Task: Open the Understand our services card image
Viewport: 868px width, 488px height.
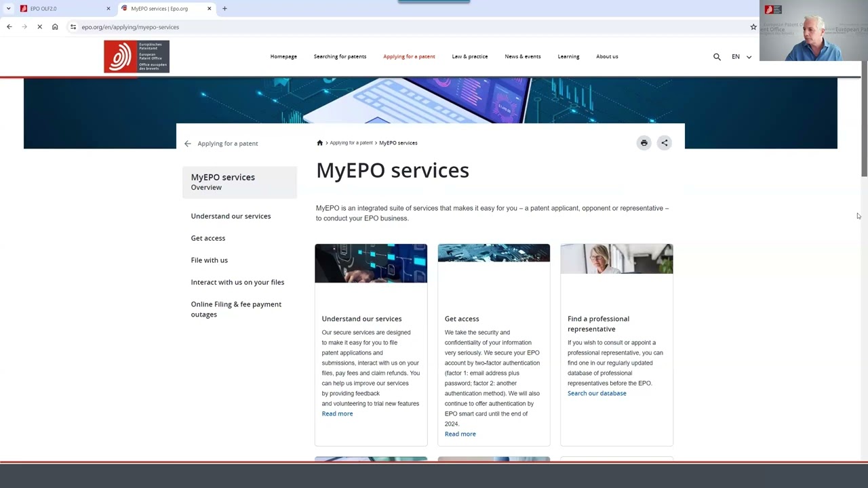Action: (371, 263)
